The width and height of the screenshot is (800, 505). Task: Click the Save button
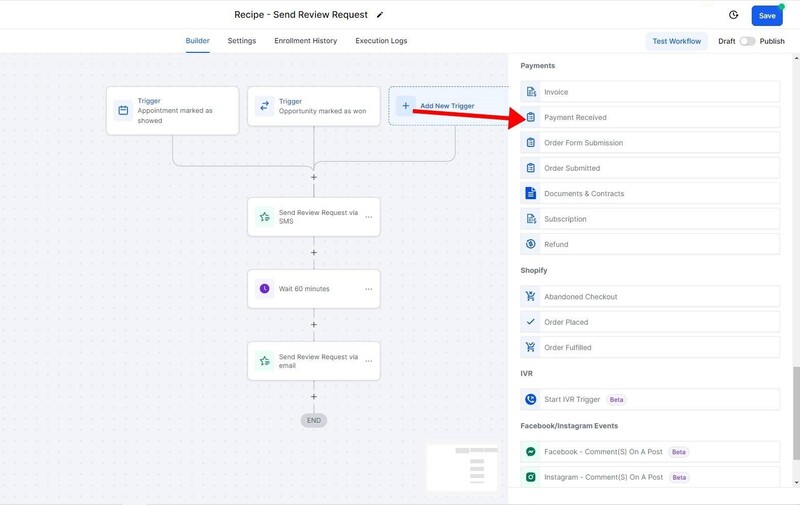(x=766, y=16)
